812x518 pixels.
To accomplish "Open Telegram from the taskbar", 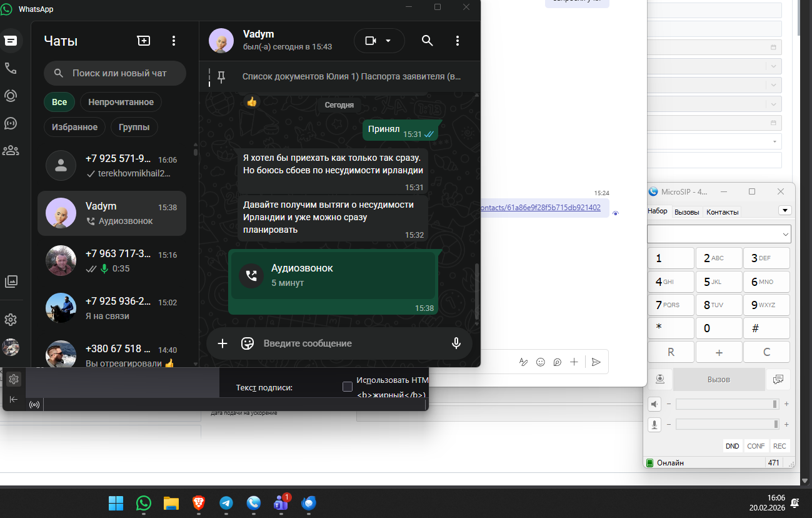I will (x=226, y=503).
